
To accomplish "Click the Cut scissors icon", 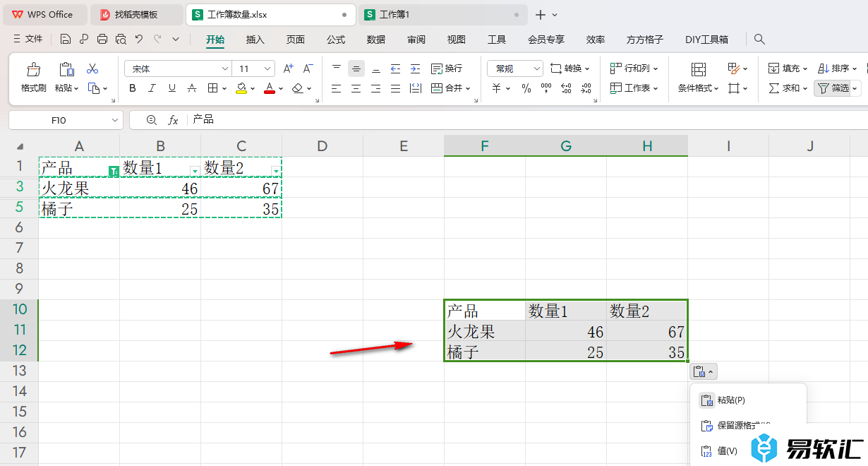I will (92, 68).
